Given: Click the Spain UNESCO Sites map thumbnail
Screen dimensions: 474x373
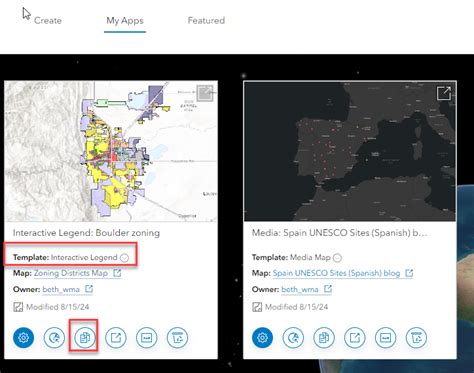Looking at the screenshot, I should tap(350, 151).
